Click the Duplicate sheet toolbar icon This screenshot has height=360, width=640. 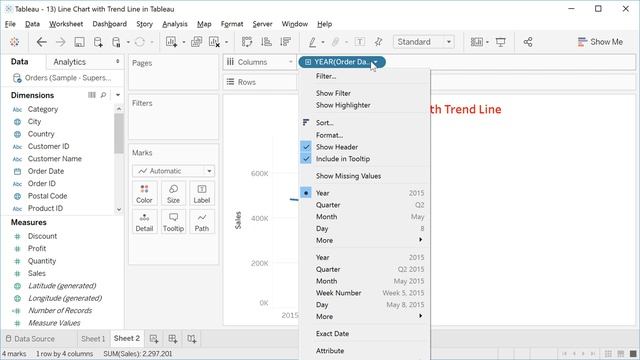(x=196, y=42)
